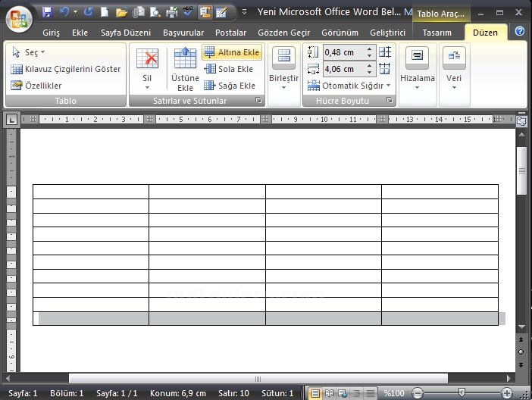Viewport: 532px width, 400px height.
Task: Open zoom dialog via %100 label
Action: coord(393,393)
